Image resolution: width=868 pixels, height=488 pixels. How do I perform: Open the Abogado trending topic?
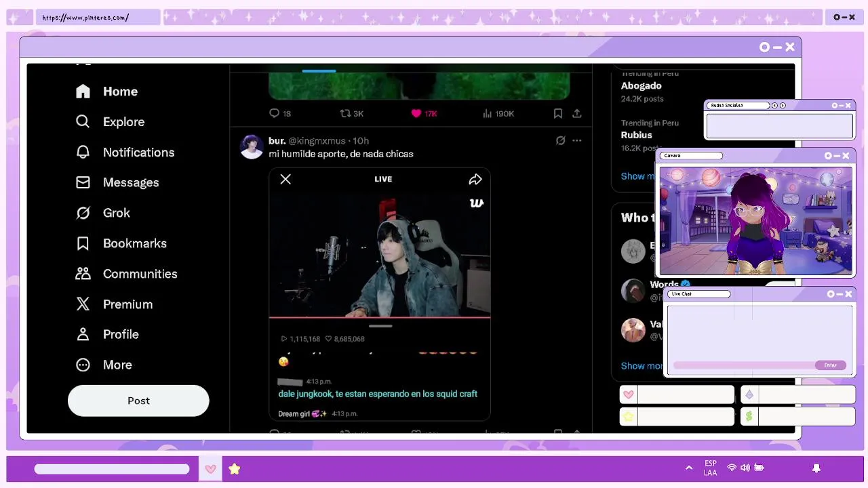point(641,85)
